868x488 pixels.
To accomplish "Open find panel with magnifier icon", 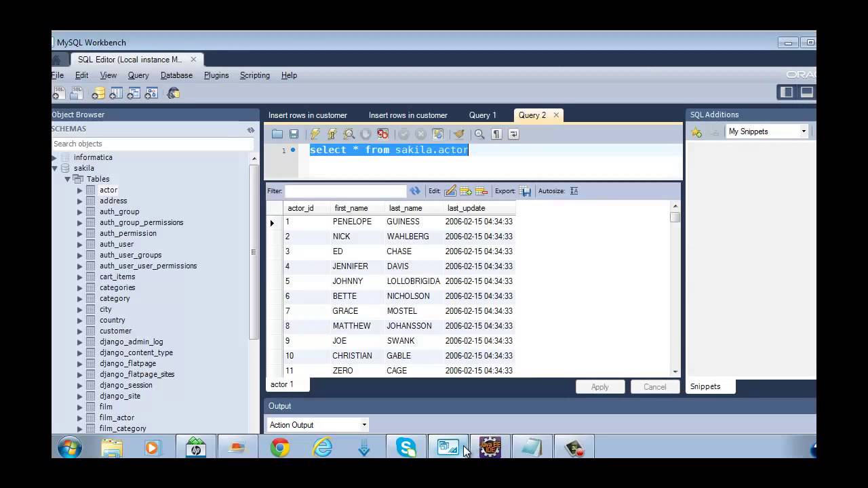I will [479, 134].
